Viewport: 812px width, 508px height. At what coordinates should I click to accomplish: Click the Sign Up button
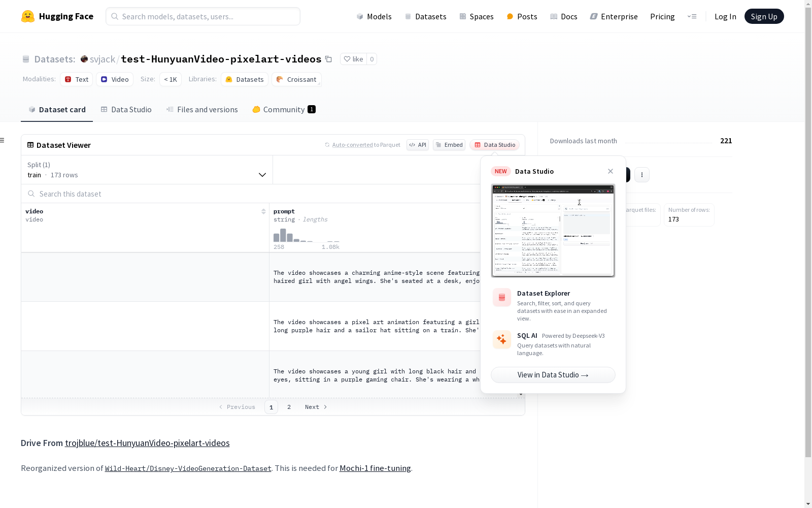coord(764,16)
